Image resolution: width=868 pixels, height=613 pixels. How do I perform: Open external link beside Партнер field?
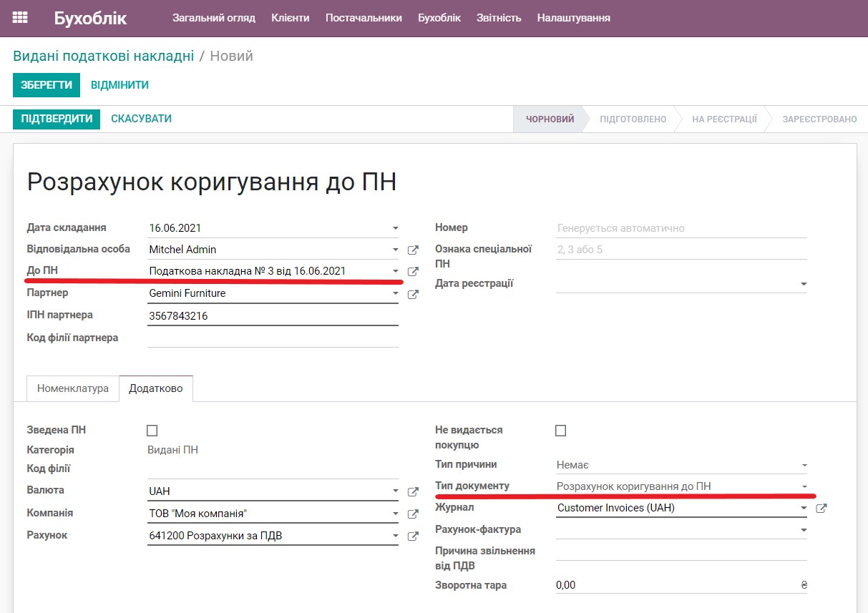tap(413, 294)
